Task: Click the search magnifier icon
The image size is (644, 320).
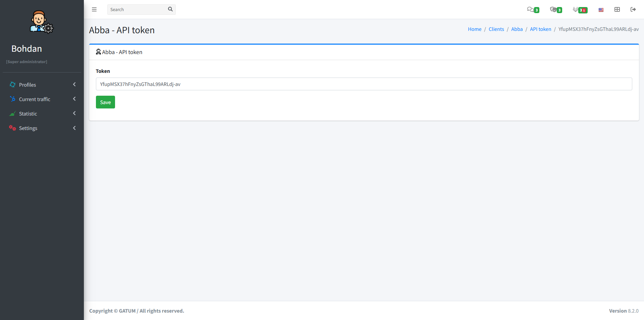Action: coord(170,9)
